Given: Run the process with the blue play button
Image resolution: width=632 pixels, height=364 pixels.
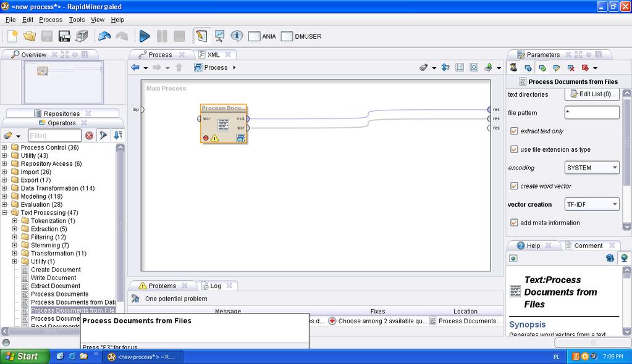Looking at the screenshot, I should [x=145, y=36].
